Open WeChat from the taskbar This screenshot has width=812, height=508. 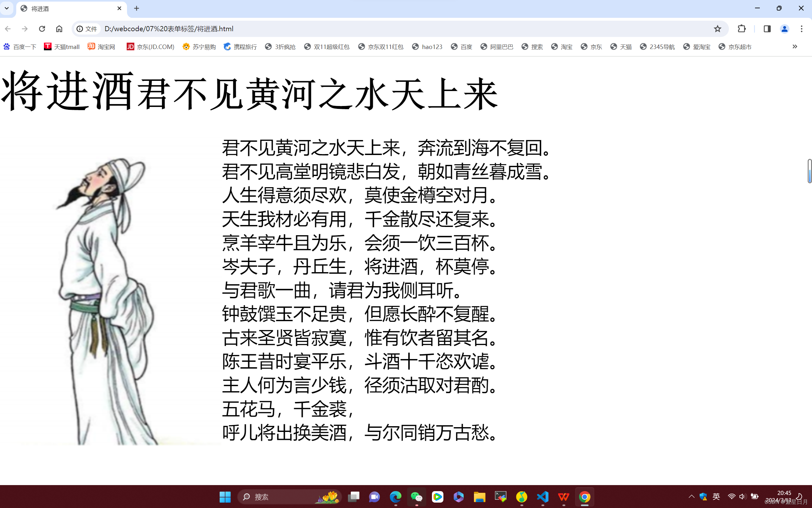pyautogui.click(x=417, y=497)
